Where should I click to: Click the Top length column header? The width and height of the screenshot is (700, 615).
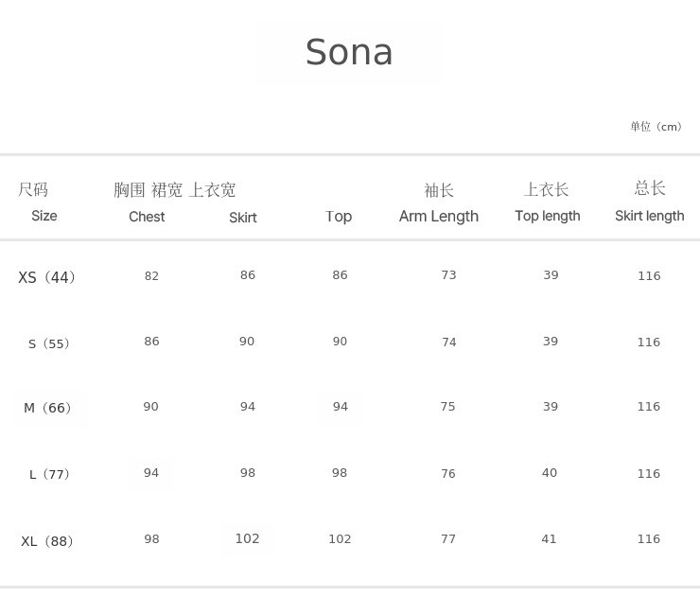547,216
